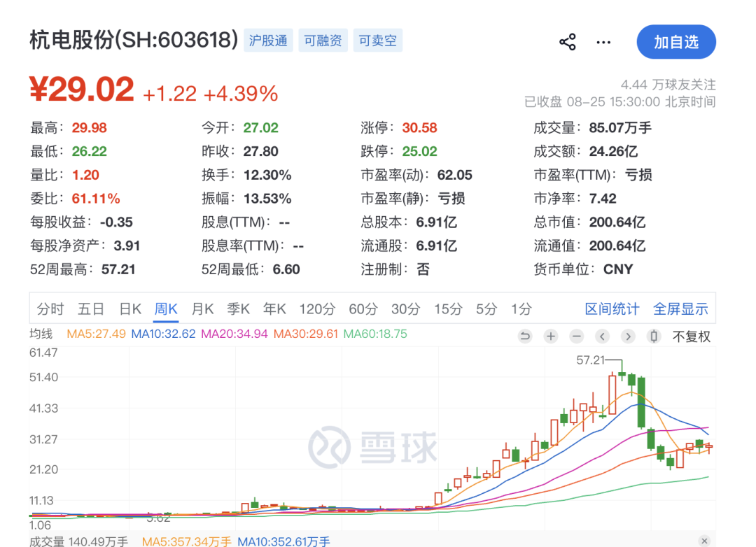
Task: Select the 日K tab
Action: pos(130,309)
